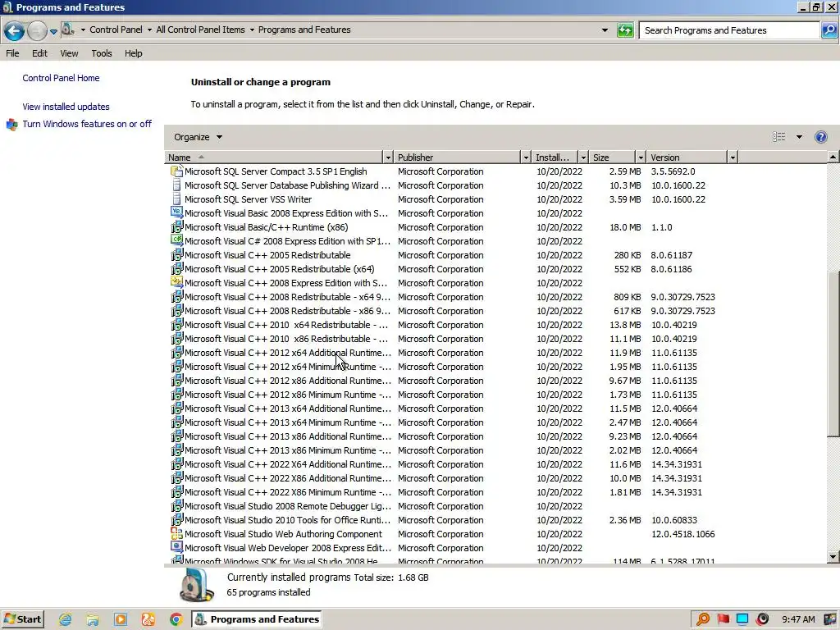The height and width of the screenshot is (630, 840).
Task: Click the SQL Server VSS Writer icon
Action: (176, 199)
